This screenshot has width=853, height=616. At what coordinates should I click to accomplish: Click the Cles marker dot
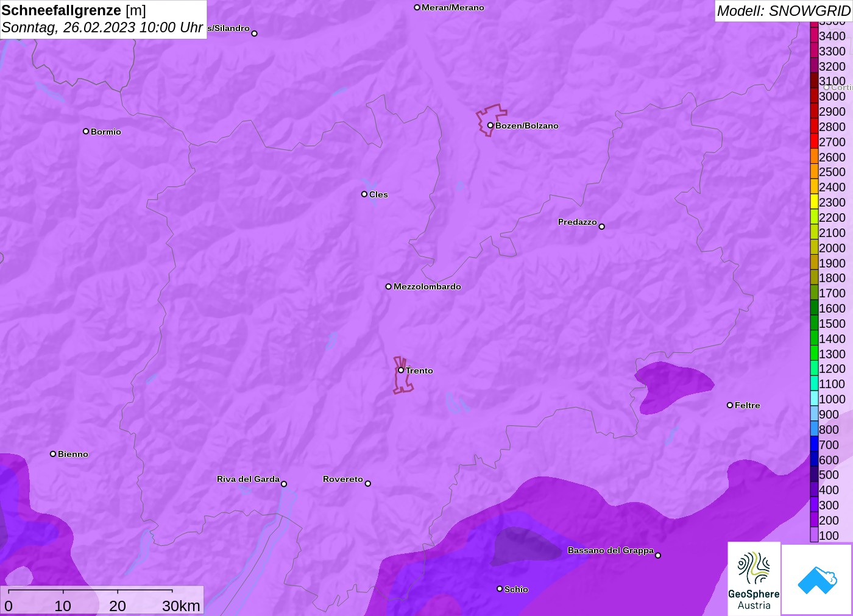pyautogui.click(x=364, y=194)
